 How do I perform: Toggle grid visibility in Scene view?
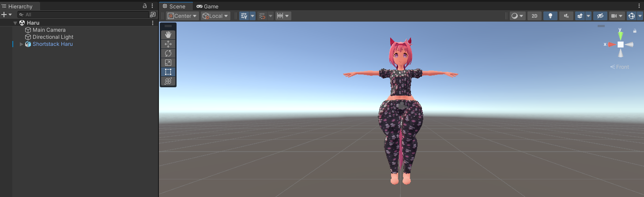[x=244, y=16]
